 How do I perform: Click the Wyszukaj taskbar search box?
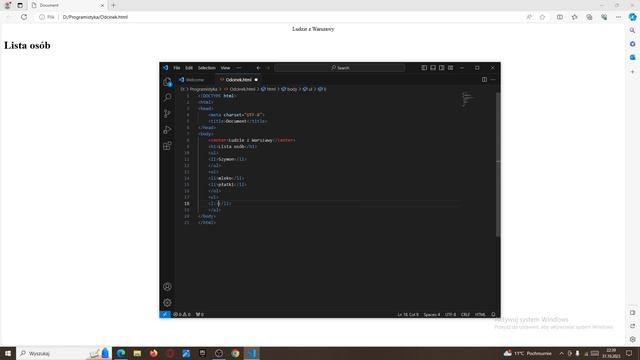[x=64, y=353]
